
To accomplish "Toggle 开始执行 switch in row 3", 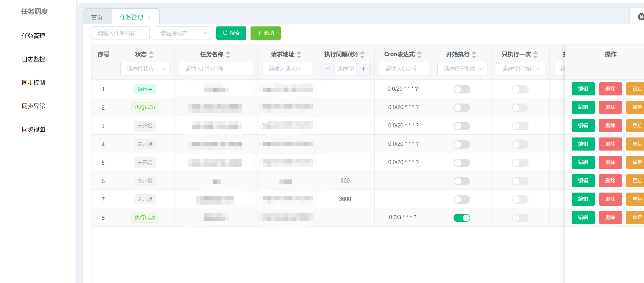I will (x=462, y=126).
